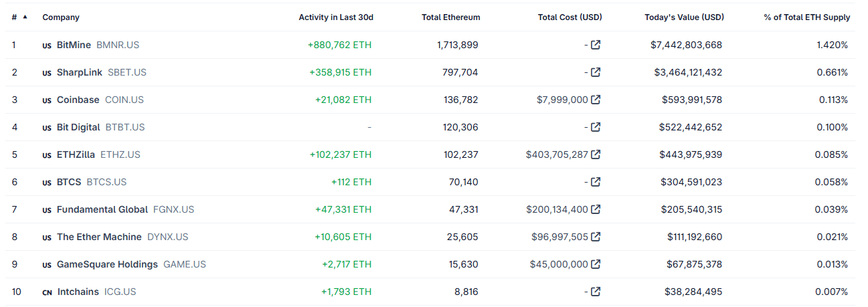Screen dimensions: 868x307
Task: Open the BitMine company link
Action: point(74,45)
